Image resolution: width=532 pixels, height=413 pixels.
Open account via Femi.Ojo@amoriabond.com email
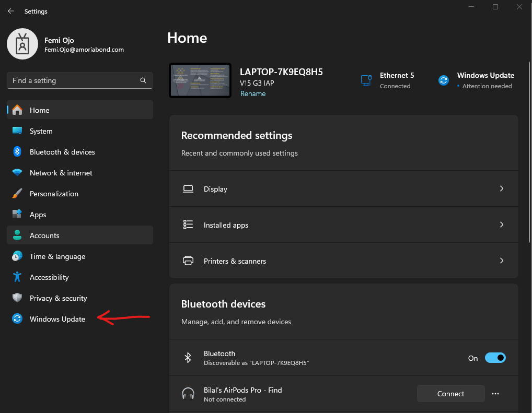coord(84,50)
